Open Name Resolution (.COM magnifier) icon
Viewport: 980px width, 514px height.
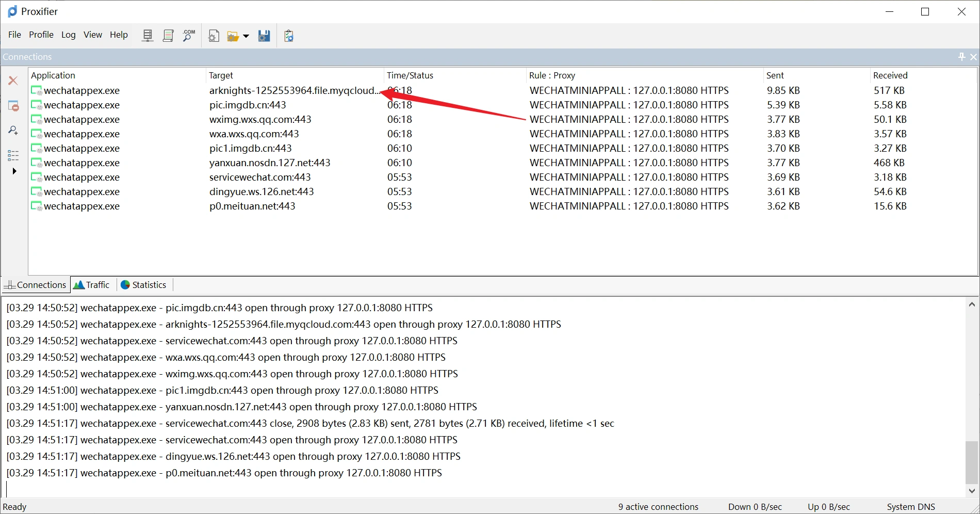[189, 36]
